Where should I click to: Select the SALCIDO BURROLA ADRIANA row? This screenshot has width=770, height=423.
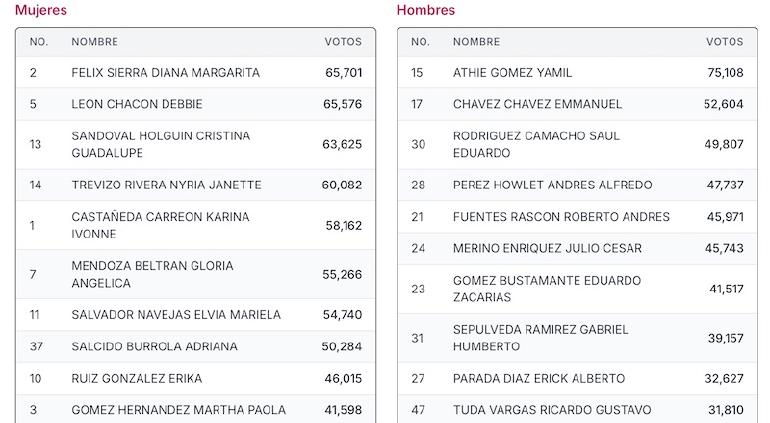[x=195, y=347]
